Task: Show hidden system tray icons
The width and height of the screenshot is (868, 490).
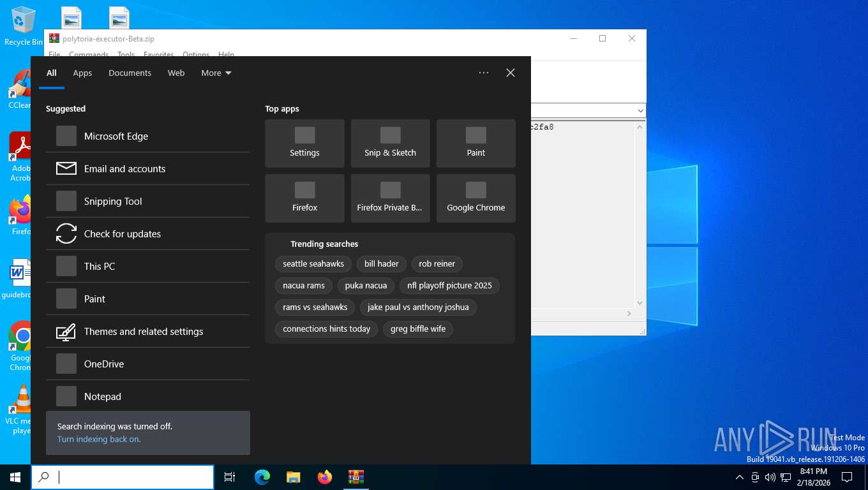Action: [739, 477]
